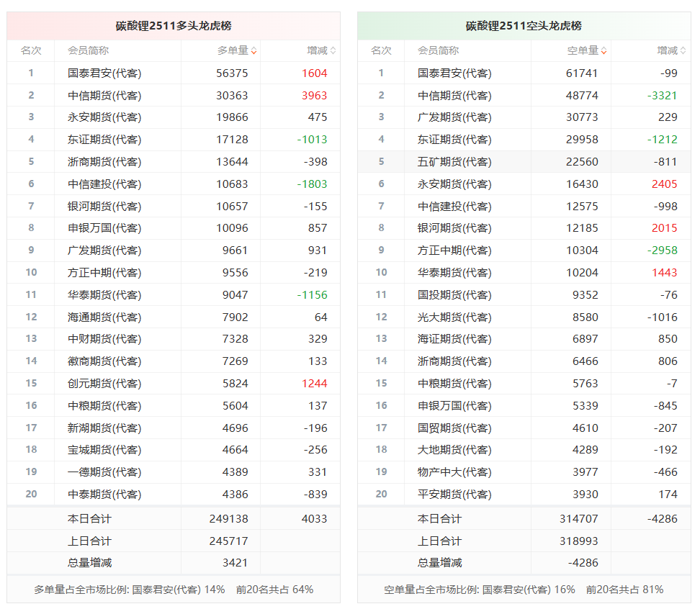Click 中信建投(代客) change -1803
Screen dimensions: 700x609
pos(313,184)
